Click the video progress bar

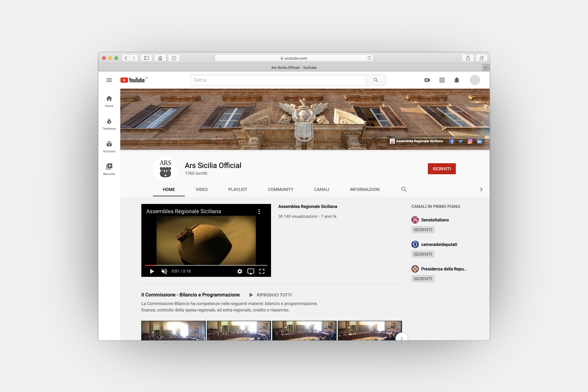click(206, 265)
